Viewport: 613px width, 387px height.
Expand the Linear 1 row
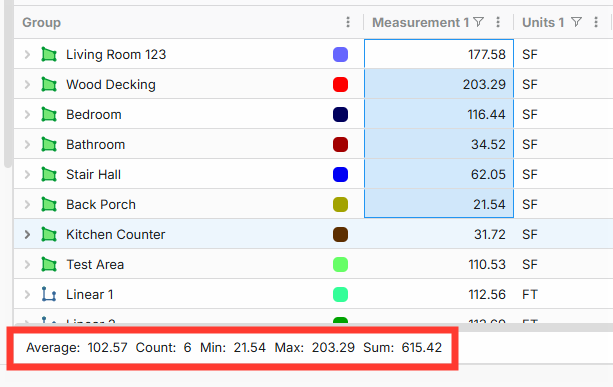tap(27, 294)
